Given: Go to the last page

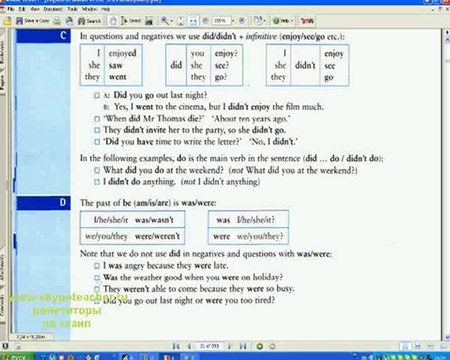Looking at the screenshot, I should (x=243, y=346).
